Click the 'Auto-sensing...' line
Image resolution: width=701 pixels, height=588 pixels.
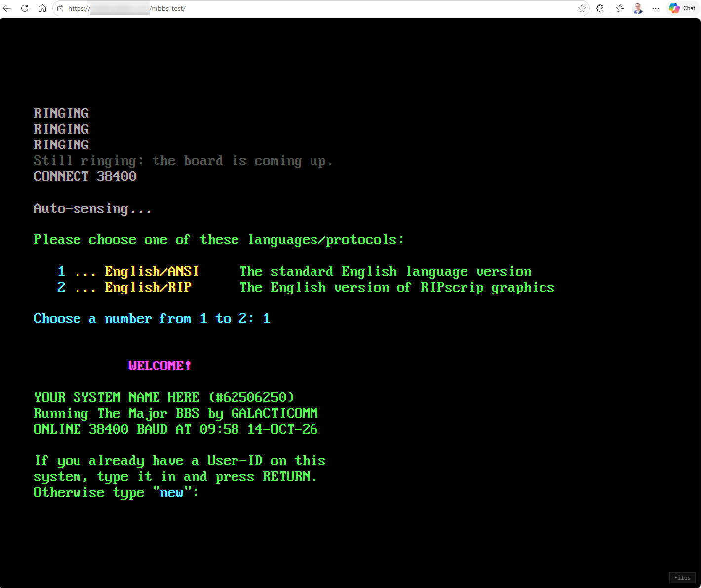(92, 209)
